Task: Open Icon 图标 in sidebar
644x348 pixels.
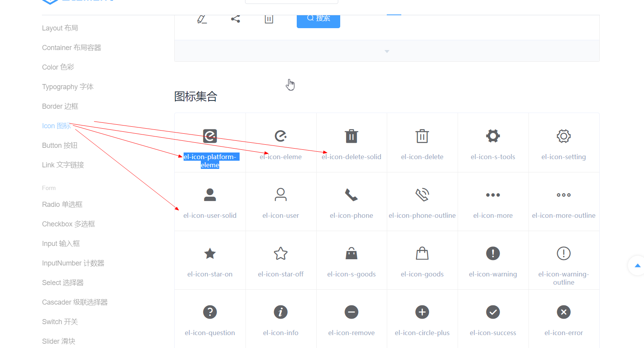Action: (x=56, y=126)
